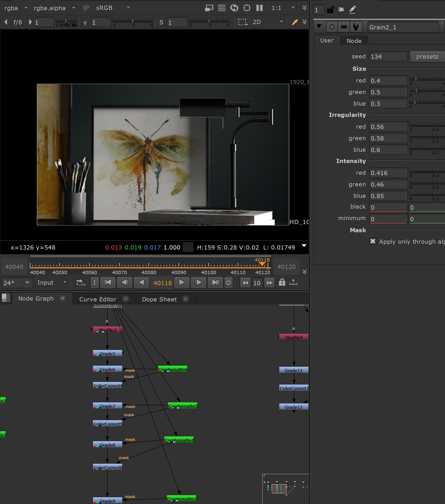
Task: Toggle clipping warning icon in viewer toolbar
Action: (209, 8)
